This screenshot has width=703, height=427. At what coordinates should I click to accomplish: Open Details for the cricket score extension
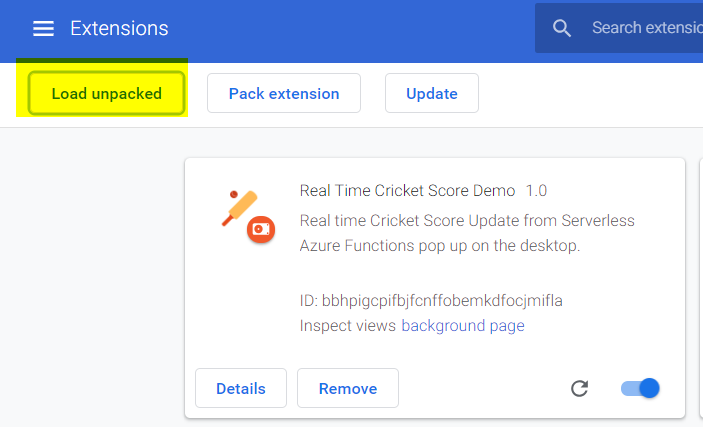tap(241, 388)
